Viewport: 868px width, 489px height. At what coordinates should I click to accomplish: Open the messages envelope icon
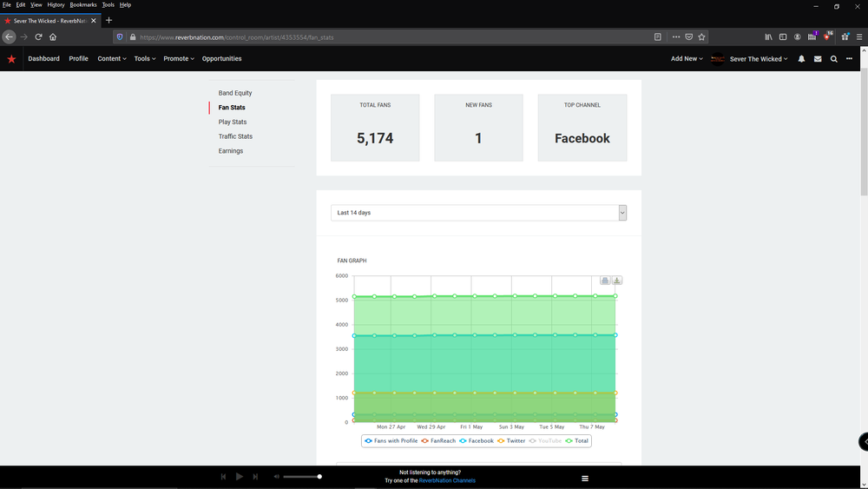coord(818,59)
